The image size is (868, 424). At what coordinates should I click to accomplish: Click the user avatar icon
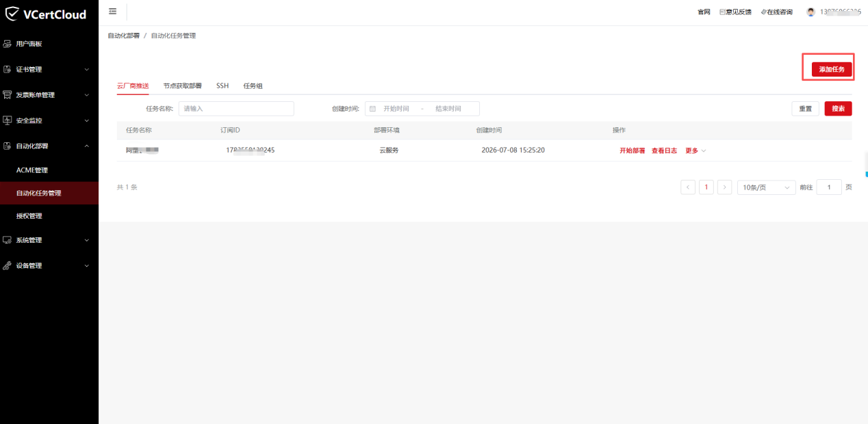click(x=811, y=12)
